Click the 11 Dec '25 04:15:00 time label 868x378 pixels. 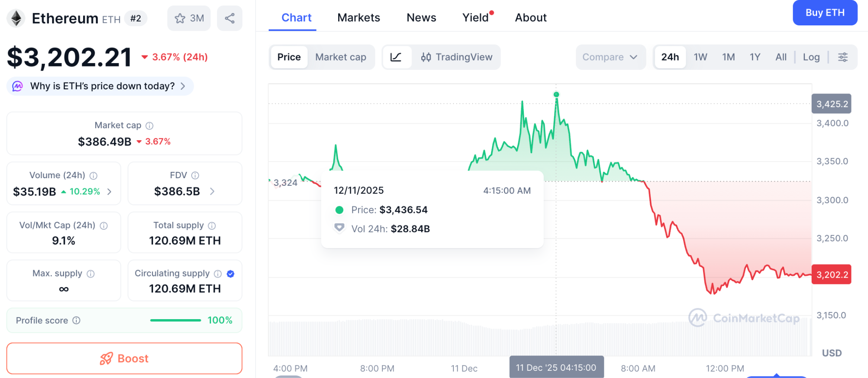click(556, 367)
